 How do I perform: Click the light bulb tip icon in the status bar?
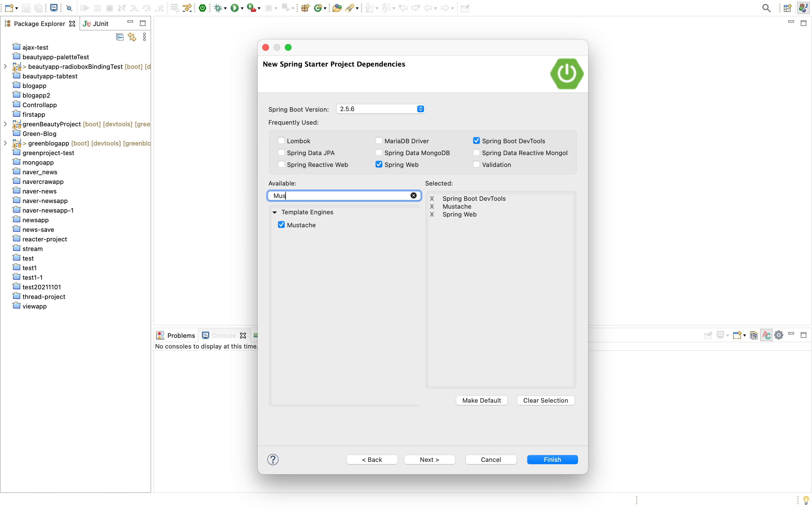[806, 500]
